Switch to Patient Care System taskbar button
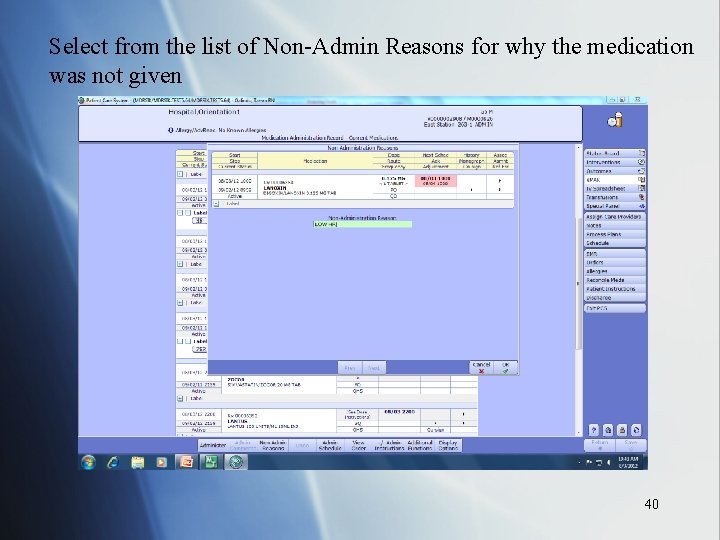Viewport: 720px width, 540px height. tap(236, 462)
